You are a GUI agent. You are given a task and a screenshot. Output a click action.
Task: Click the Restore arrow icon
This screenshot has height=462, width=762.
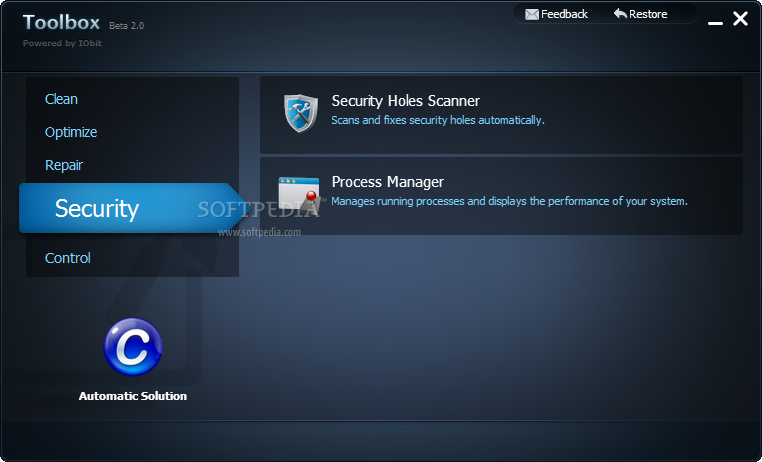(620, 14)
